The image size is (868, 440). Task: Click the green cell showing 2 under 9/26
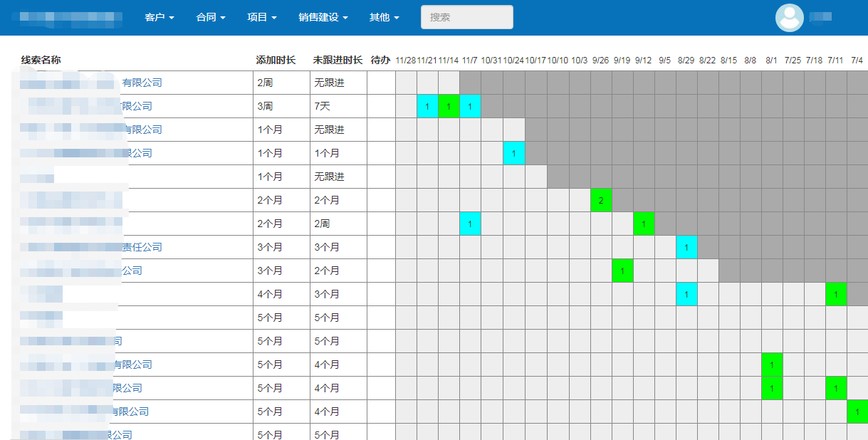[601, 201]
